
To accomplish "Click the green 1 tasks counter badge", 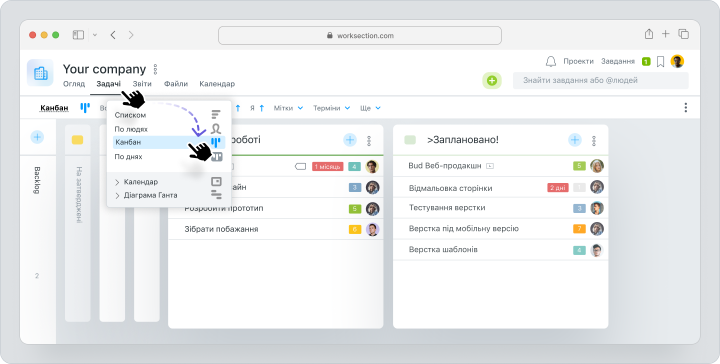I will pos(646,62).
